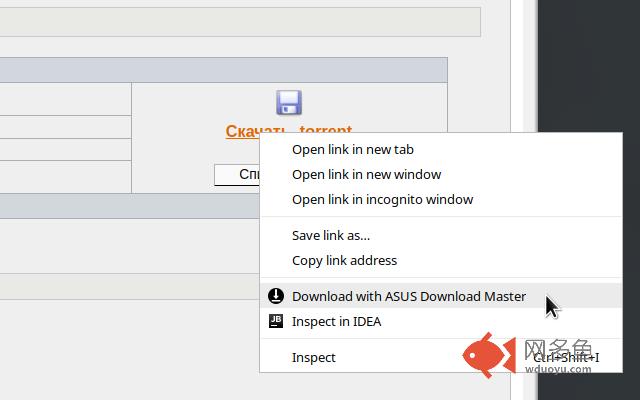
Task: Choose Inspect in IDEA
Action: pos(441,322)
